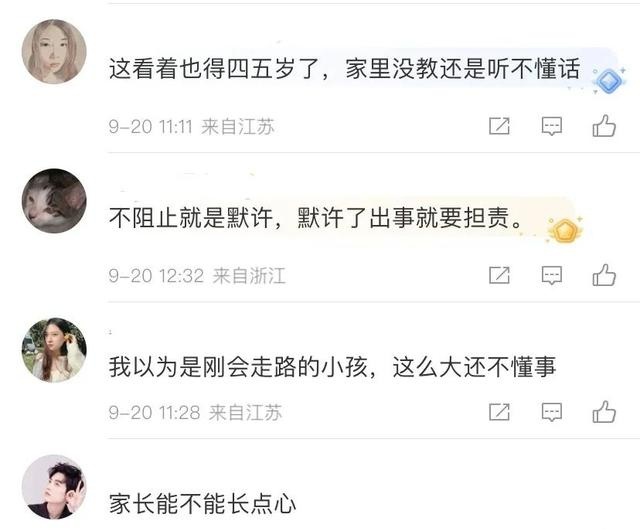Image resolution: width=640 pixels, height=530 pixels.
Task: Like the comment from 9-20 11:28
Action: click(604, 412)
